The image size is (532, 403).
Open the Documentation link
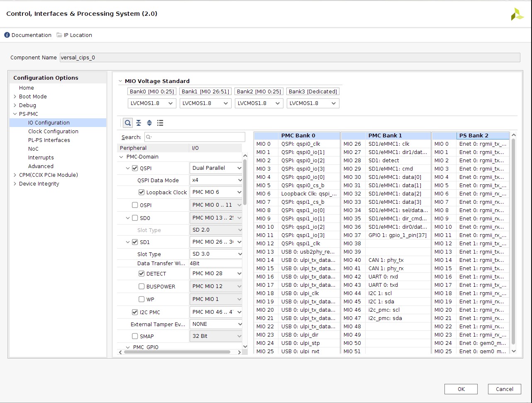[32, 35]
